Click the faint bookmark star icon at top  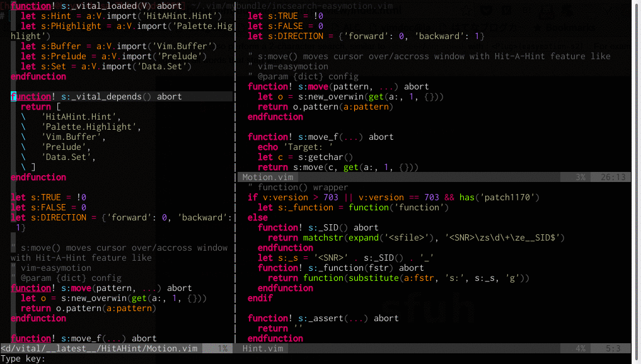(466, 11)
